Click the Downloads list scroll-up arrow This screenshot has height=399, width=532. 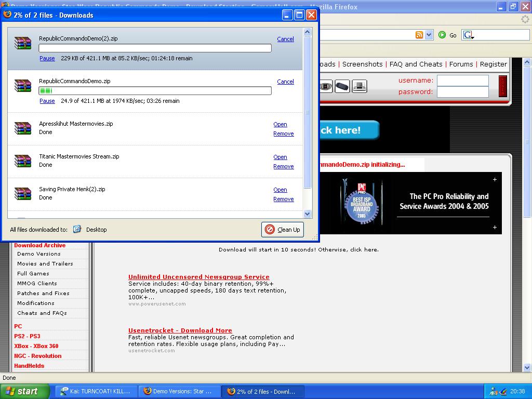coord(308,32)
